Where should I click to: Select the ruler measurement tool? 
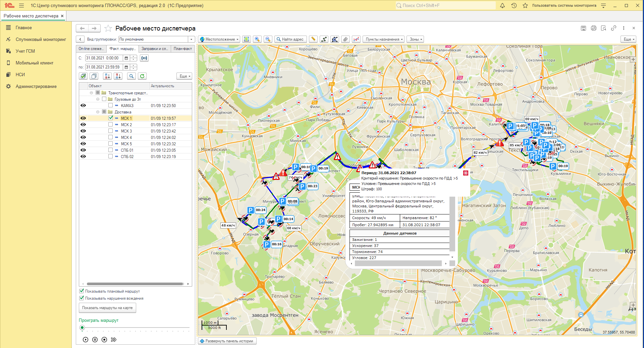click(x=313, y=39)
